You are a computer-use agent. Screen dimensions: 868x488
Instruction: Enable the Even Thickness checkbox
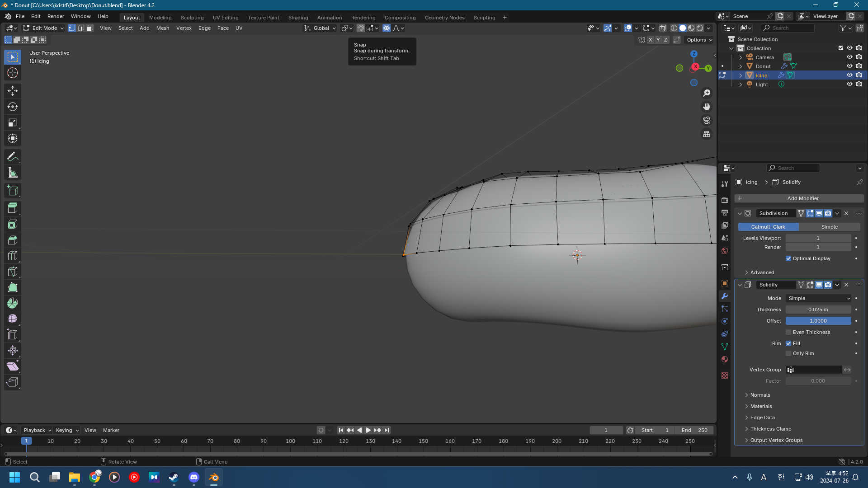coord(788,332)
